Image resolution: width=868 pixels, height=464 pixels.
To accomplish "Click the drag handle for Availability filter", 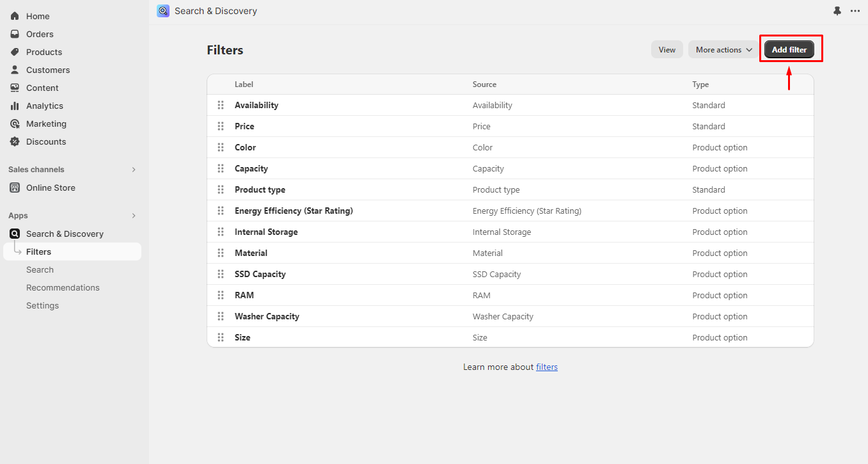I will pos(221,105).
